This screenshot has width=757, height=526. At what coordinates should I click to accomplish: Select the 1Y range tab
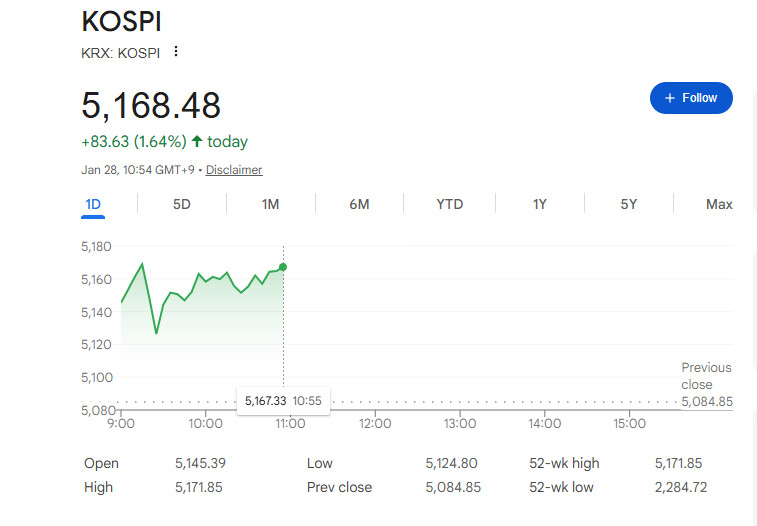pos(540,204)
